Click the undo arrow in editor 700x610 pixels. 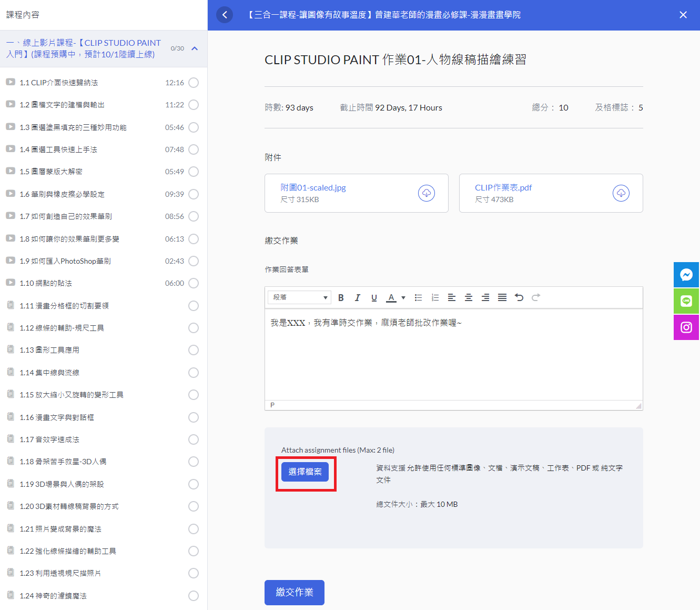pos(519,298)
